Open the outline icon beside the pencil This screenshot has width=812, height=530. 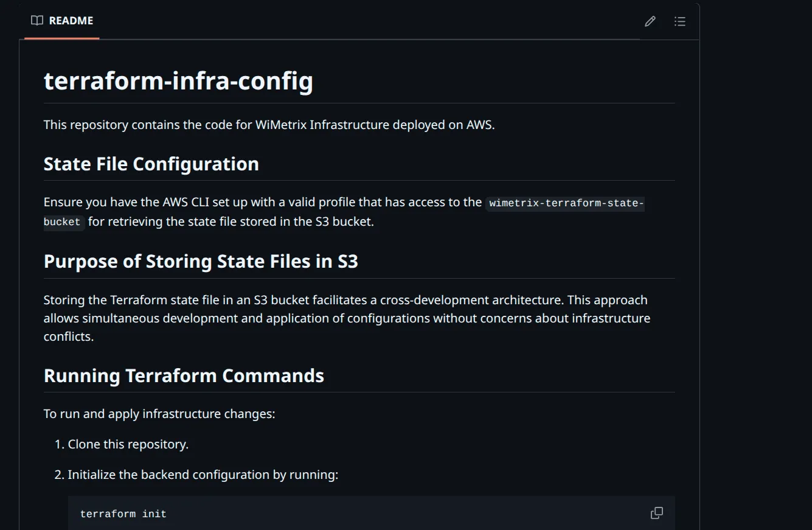(679, 21)
